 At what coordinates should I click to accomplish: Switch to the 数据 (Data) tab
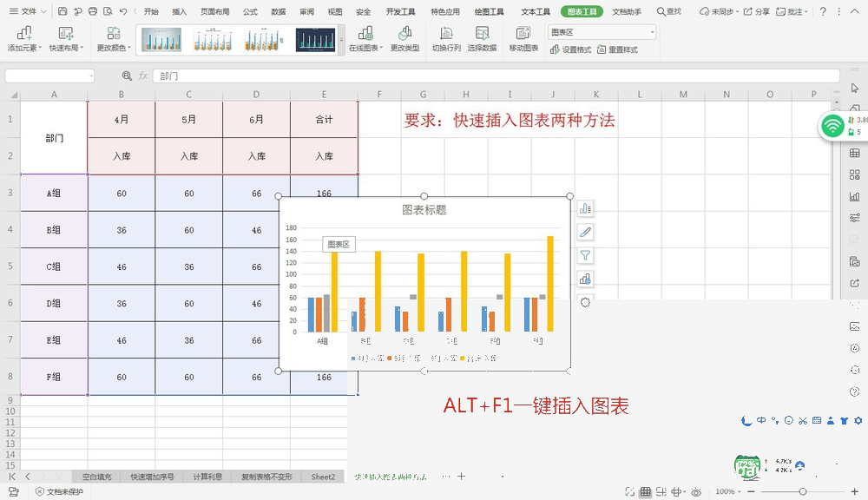(279, 11)
